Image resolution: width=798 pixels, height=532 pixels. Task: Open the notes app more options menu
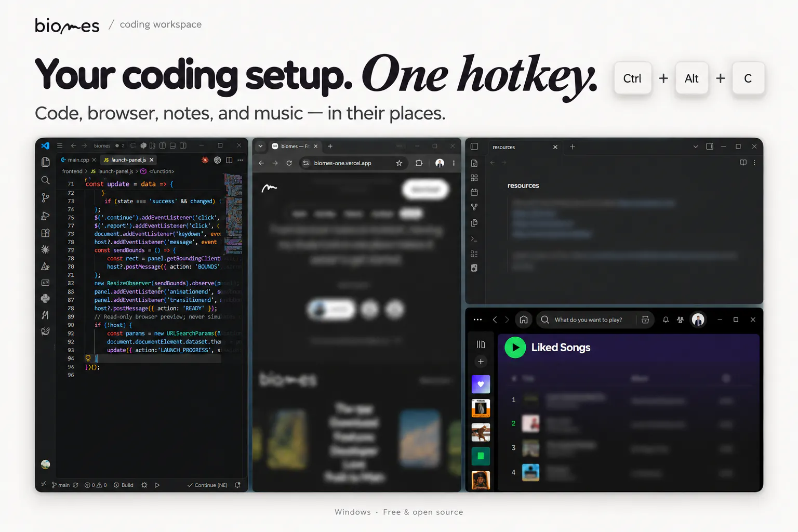point(754,163)
